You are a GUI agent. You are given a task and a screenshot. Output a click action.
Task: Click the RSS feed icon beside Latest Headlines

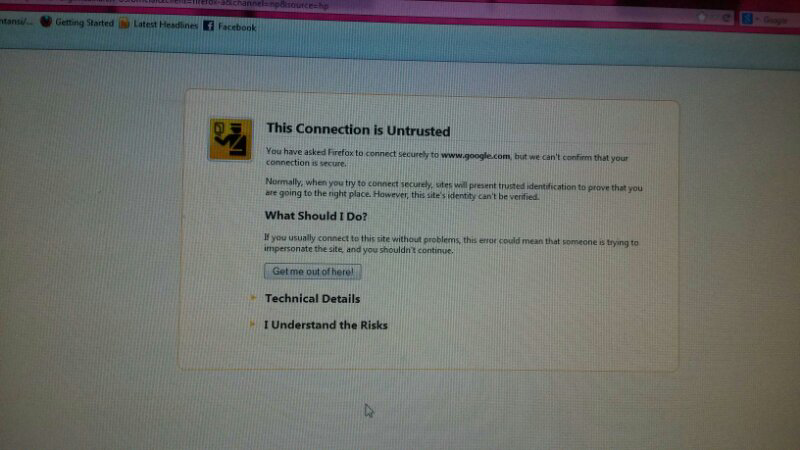pyautogui.click(x=124, y=23)
